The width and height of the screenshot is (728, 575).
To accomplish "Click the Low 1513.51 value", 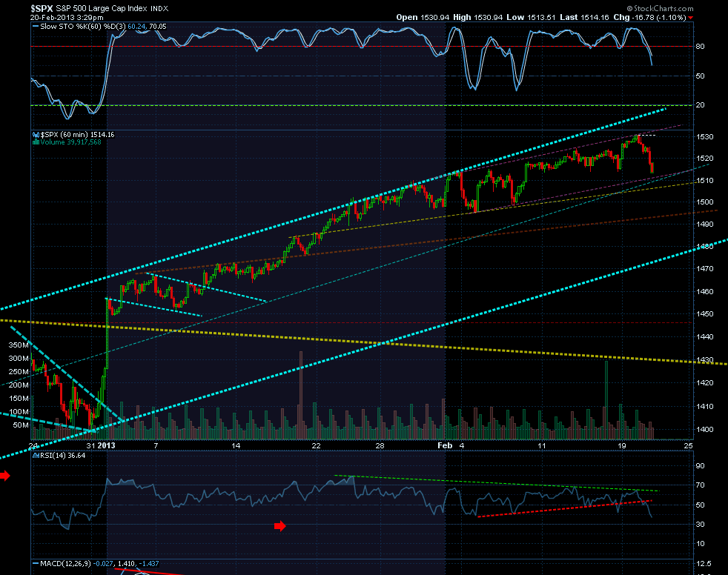I will 531,17.
